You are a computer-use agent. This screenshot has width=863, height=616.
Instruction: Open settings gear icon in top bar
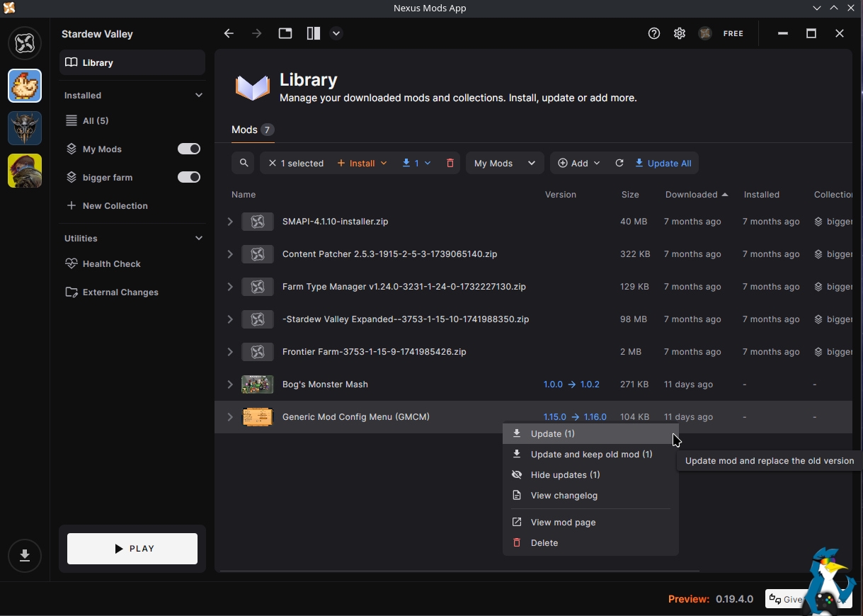click(680, 33)
